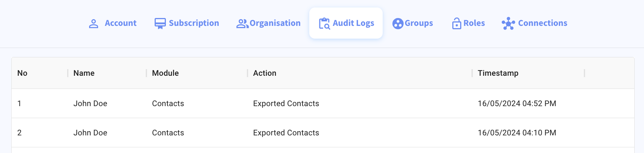Image resolution: width=644 pixels, height=153 pixels.
Task: Click the Audit Logs clipboard search icon
Action: [324, 24]
